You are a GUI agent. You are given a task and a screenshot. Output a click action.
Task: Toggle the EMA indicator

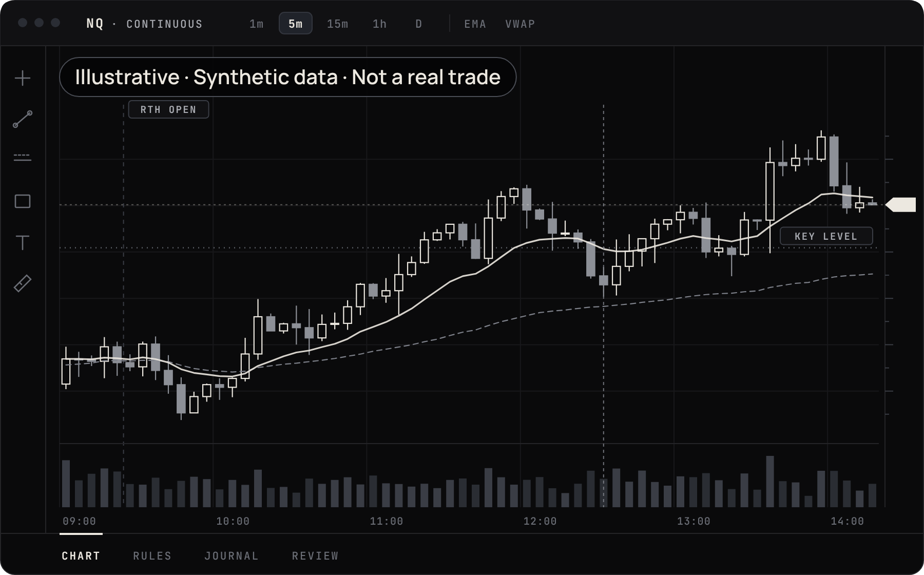[475, 24]
